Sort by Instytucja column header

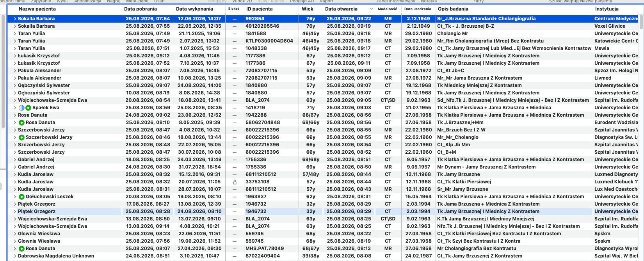607,9
